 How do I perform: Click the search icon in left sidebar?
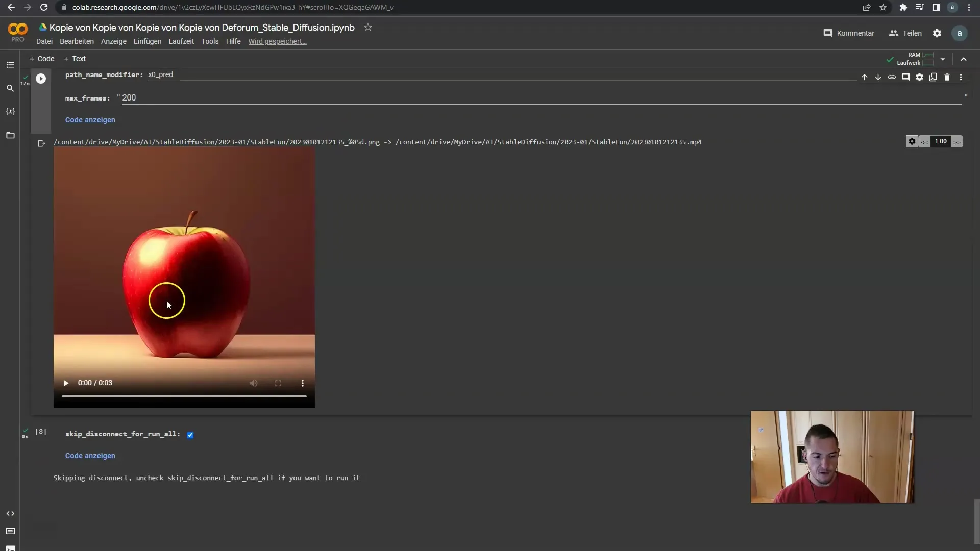coord(10,88)
